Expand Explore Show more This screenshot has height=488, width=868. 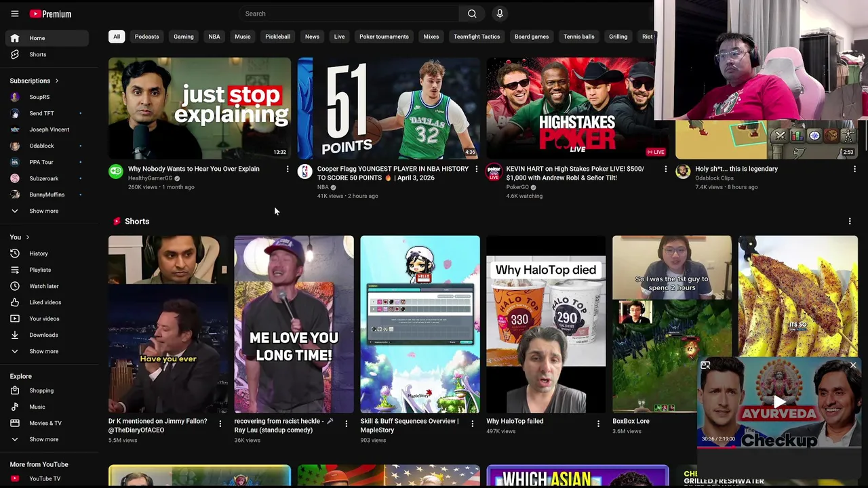47,439
